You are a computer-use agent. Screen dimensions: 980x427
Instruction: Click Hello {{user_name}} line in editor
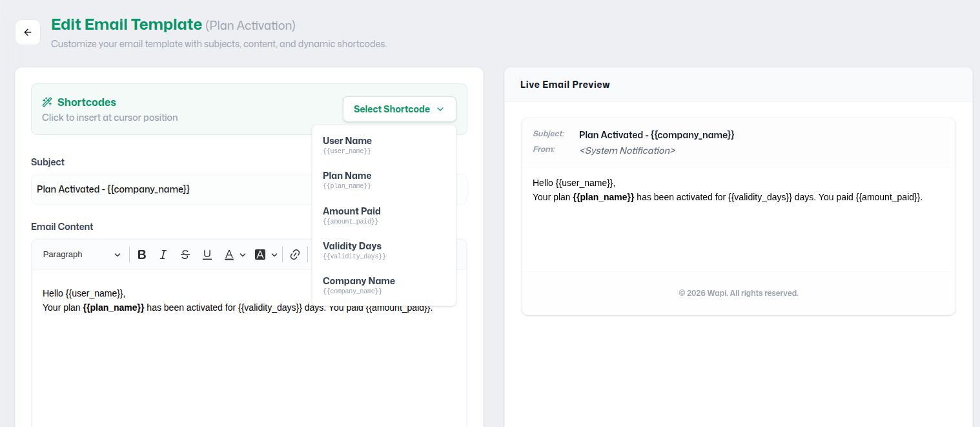pos(84,293)
